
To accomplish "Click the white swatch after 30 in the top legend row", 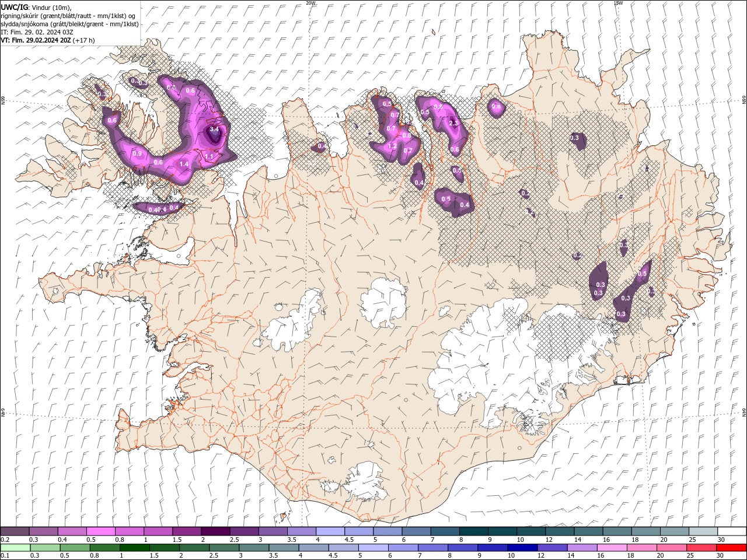I will [731, 531].
